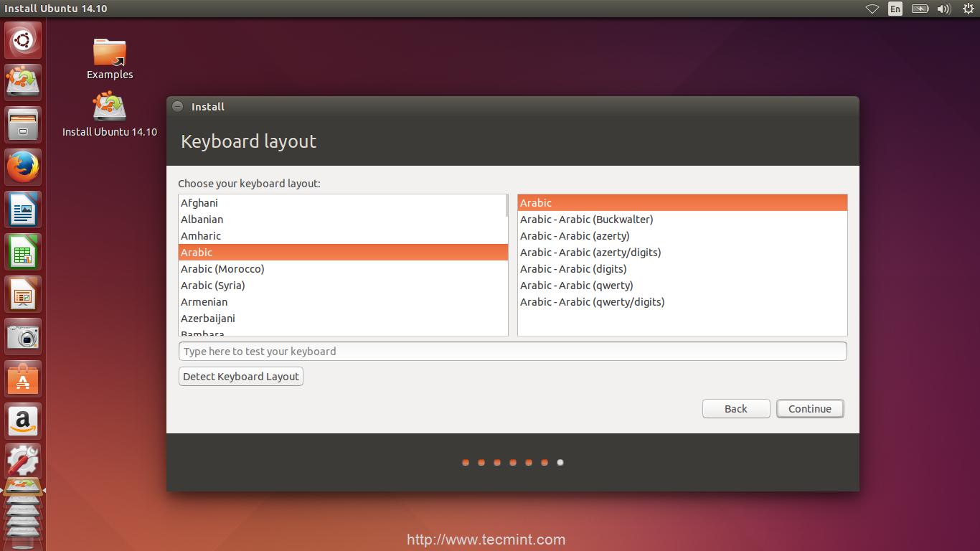
Task: Click the keyboard test input field
Action: point(512,351)
